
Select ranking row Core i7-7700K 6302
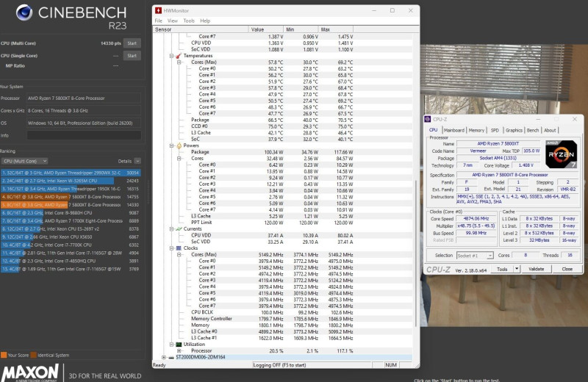[71, 245]
